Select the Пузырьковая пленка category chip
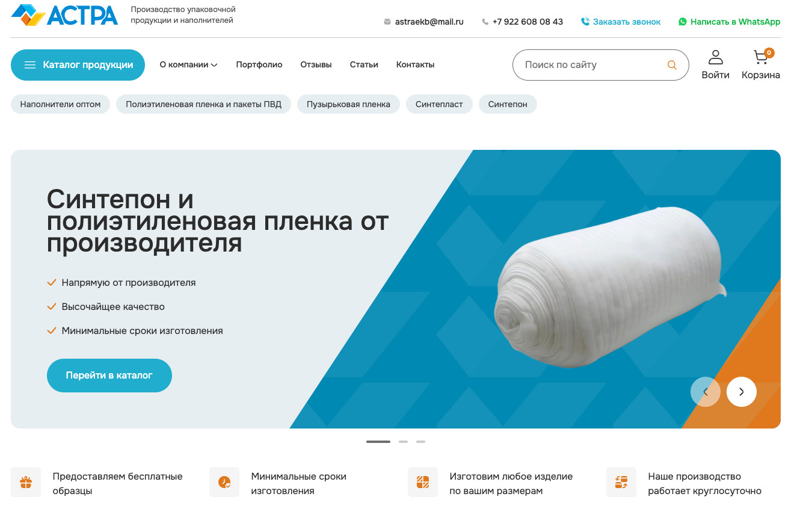812x526 pixels. tap(348, 104)
